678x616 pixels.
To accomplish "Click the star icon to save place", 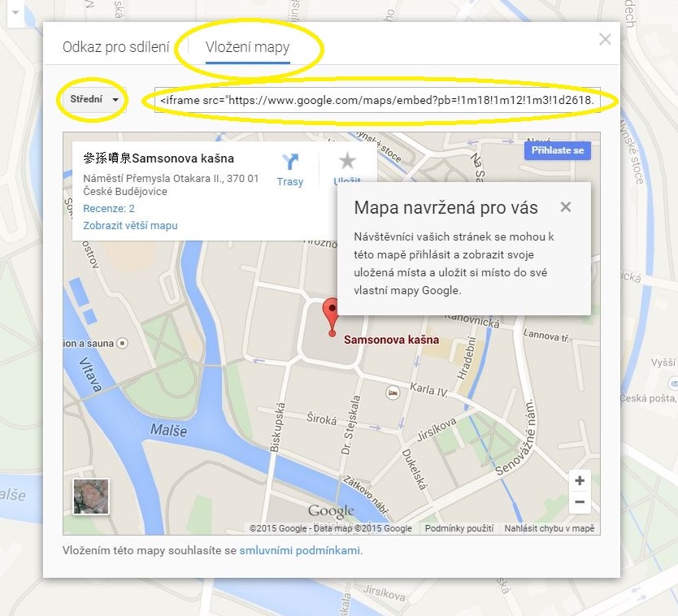I will point(347,161).
